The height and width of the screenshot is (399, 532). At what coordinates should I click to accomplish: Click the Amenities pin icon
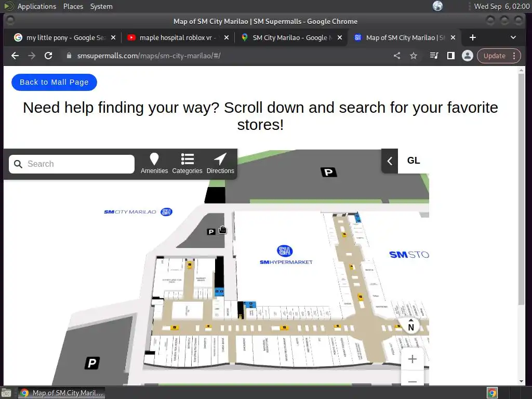click(154, 159)
